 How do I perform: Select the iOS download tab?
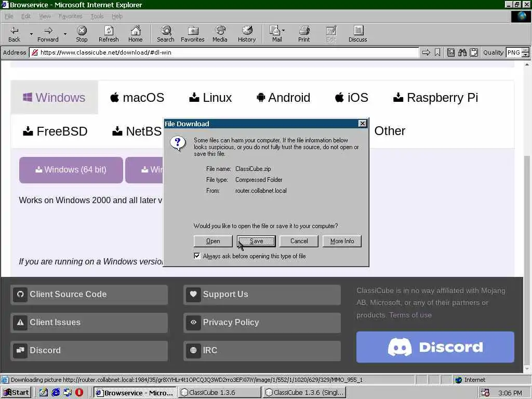point(352,97)
